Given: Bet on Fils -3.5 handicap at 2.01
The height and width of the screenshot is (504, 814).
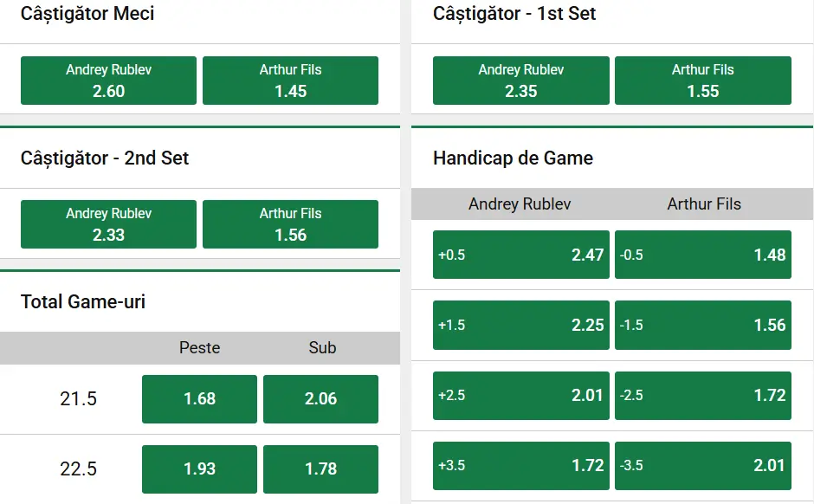Looking at the screenshot, I should 702,465.
